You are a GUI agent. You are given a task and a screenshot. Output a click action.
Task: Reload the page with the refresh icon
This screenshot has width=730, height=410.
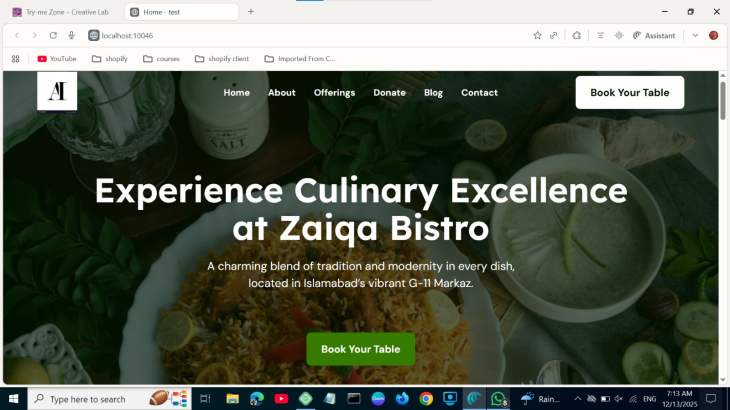pos(53,35)
